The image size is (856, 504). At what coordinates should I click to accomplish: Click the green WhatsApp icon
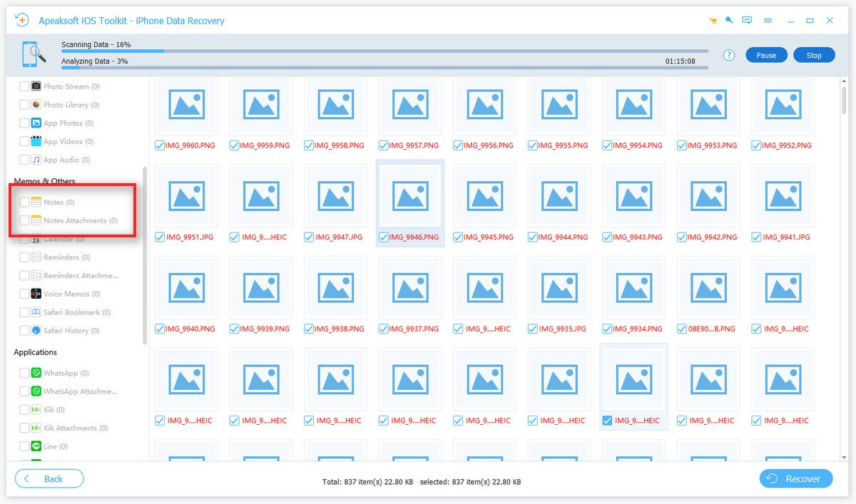[x=36, y=373]
